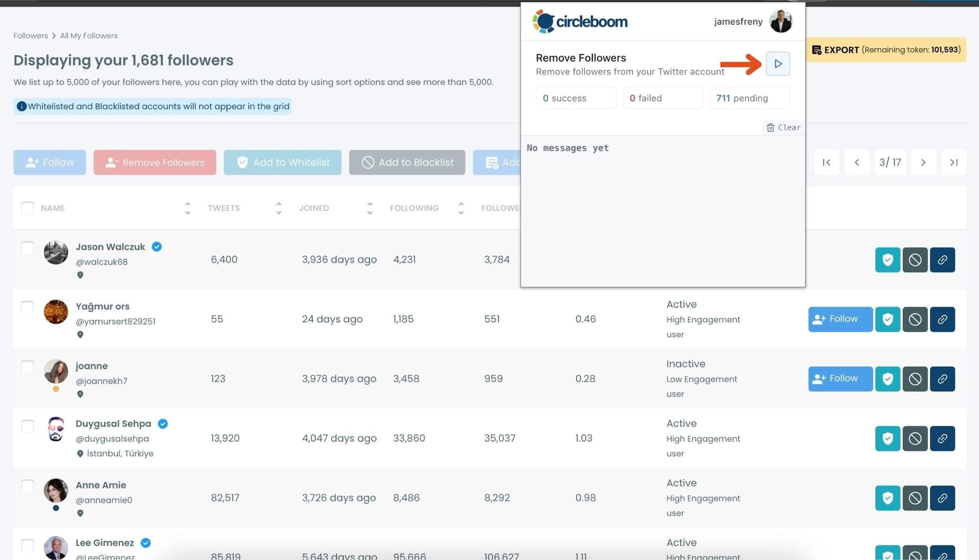Open joanne's profile link icon

(x=942, y=379)
